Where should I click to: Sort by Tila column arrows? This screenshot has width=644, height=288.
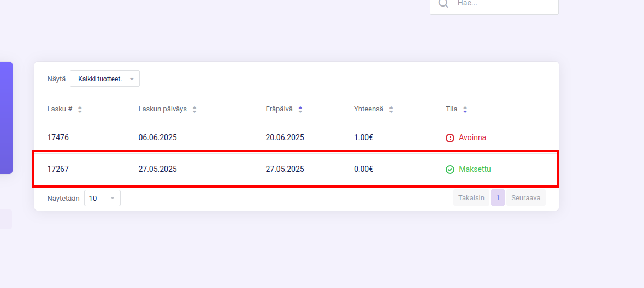point(465,110)
